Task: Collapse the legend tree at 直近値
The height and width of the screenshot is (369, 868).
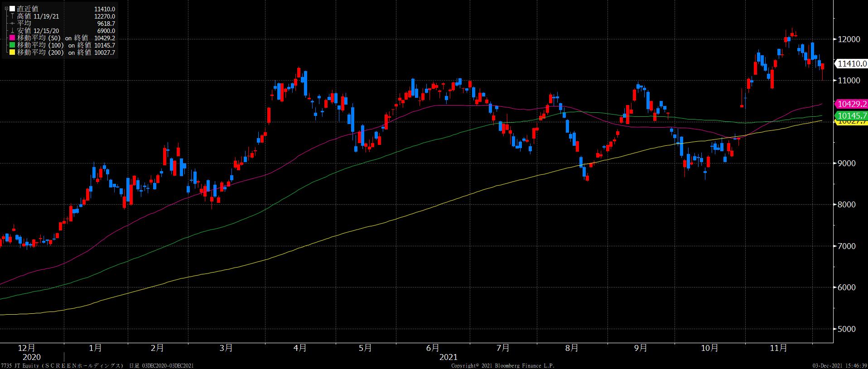Action: pos(6,9)
